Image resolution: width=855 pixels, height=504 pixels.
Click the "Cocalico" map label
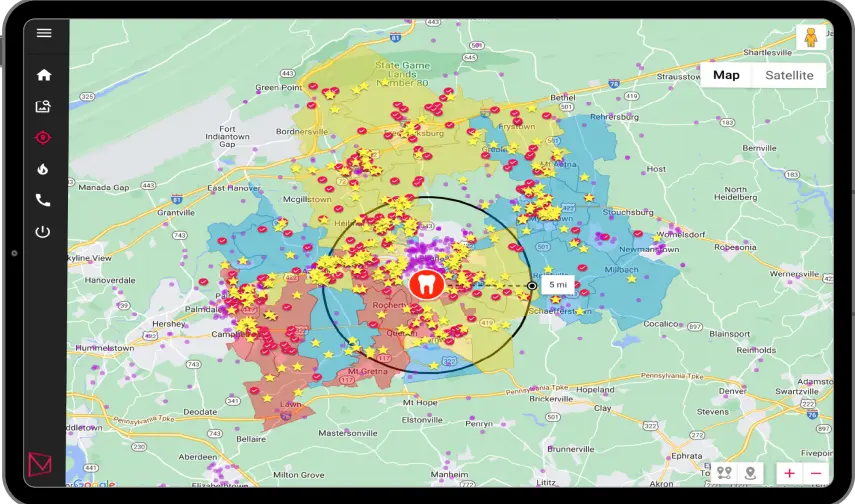coord(661,323)
